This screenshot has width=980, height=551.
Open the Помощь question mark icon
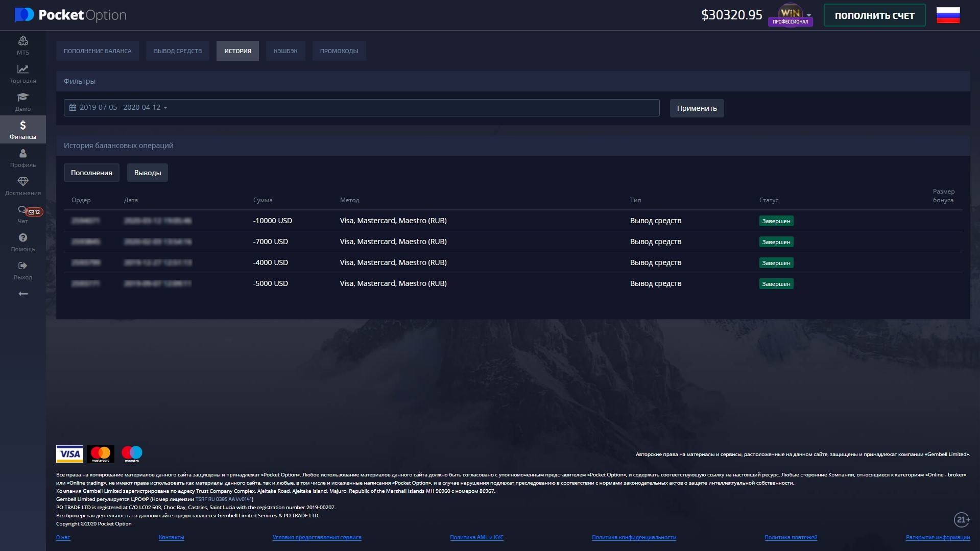coord(23,238)
